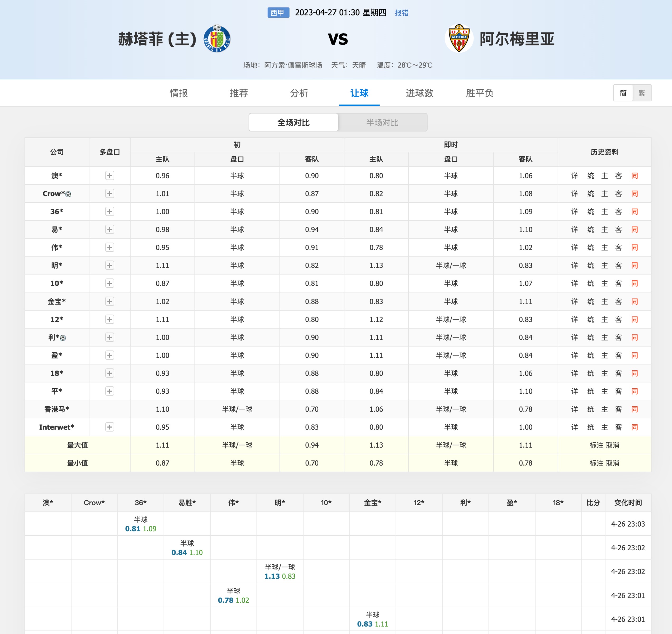The image size is (672, 634).
Task: Switch to traditional Chinese 繁
Action: click(642, 93)
